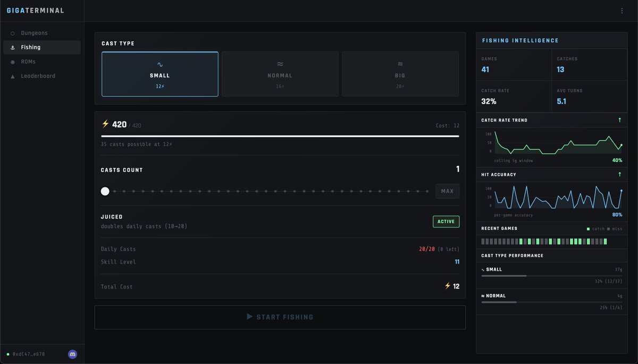Click the play icon in Start Fishing
This screenshot has width=638, height=364.
249,317
